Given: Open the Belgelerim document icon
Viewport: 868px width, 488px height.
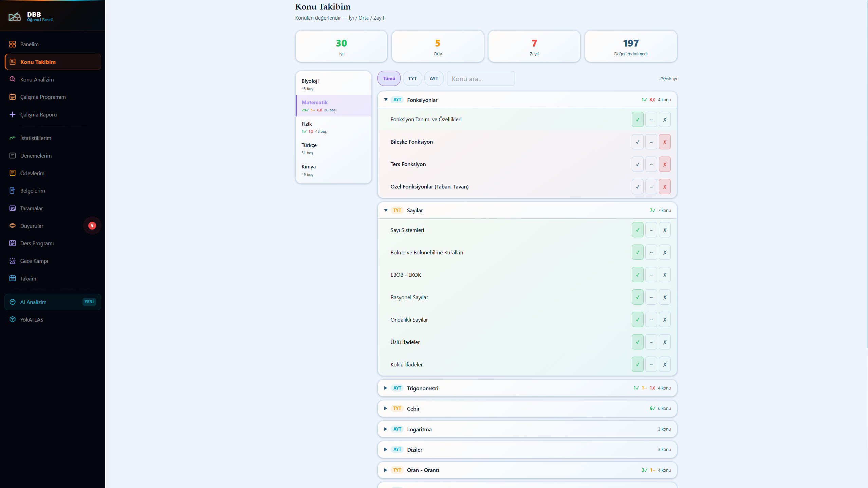Looking at the screenshot, I should (13, 191).
